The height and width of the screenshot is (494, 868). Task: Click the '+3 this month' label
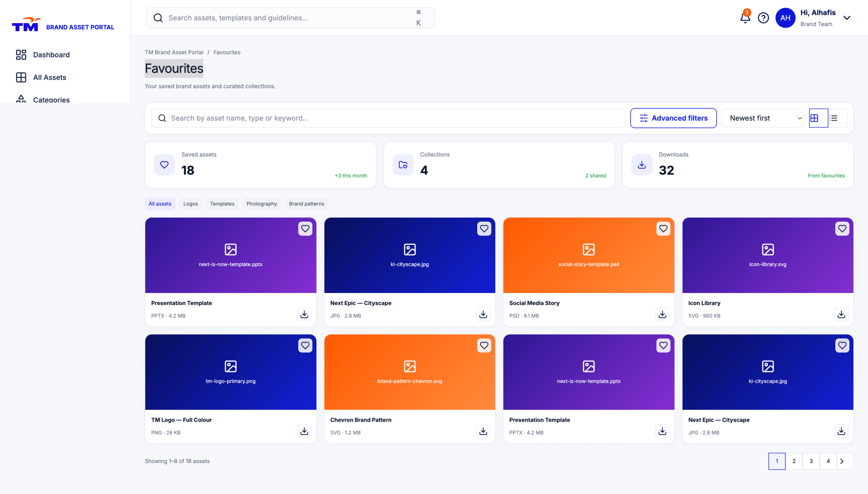tap(351, 175)
